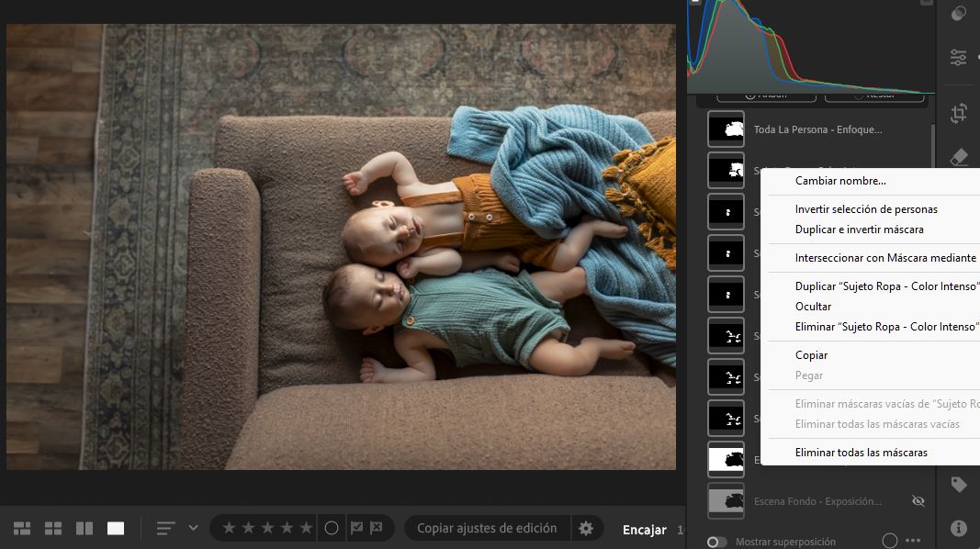
Task: Open the photo Info panel
Action: pyautogui.click(x=959, y=528)
